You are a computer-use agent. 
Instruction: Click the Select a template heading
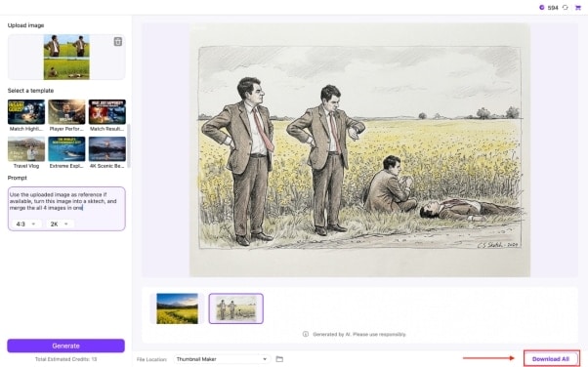click(30, 91)
